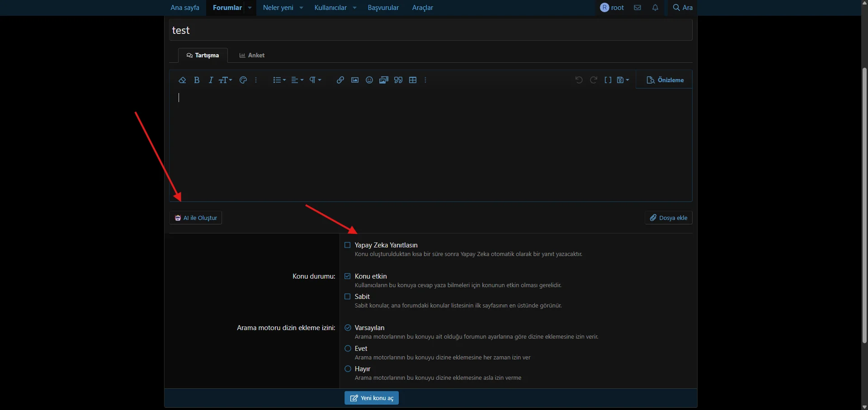Uncheck the Konu etkin checkbox

pyautogui.click(x=348, y=276)
